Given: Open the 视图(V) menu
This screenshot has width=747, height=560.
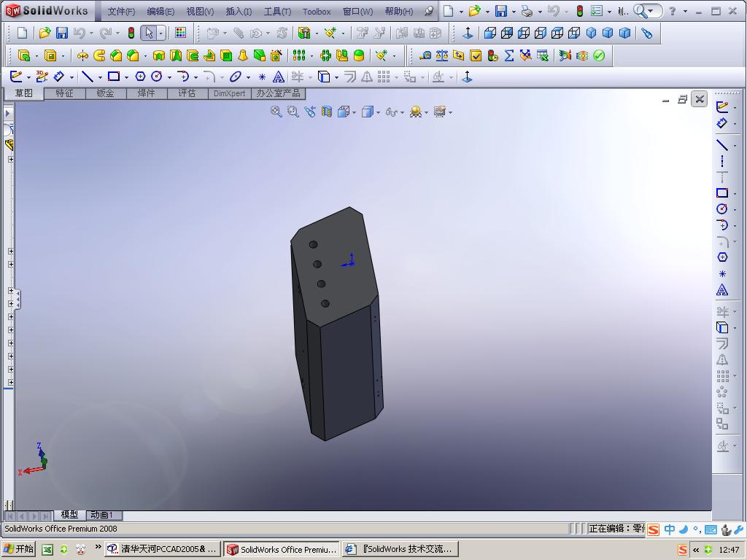Looking at the screenshot, I should click(200, 12).
